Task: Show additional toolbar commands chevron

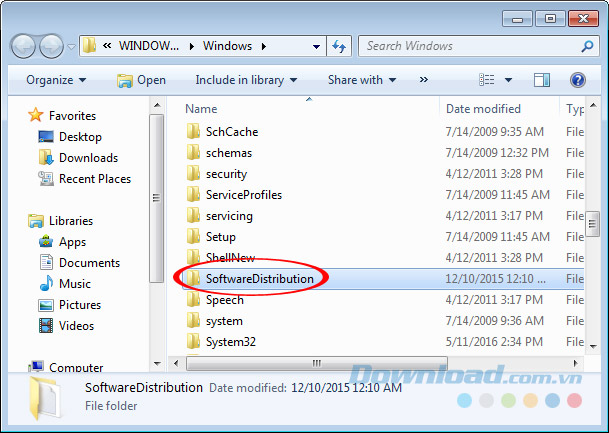Action: pyautogui.click(x=423, y=80)
